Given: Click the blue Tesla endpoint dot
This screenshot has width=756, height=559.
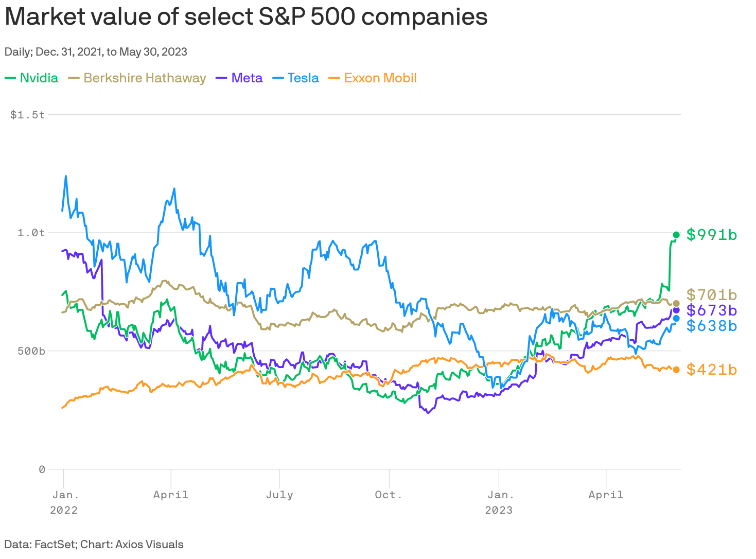Looking at the screenshot, I should 676,319.
